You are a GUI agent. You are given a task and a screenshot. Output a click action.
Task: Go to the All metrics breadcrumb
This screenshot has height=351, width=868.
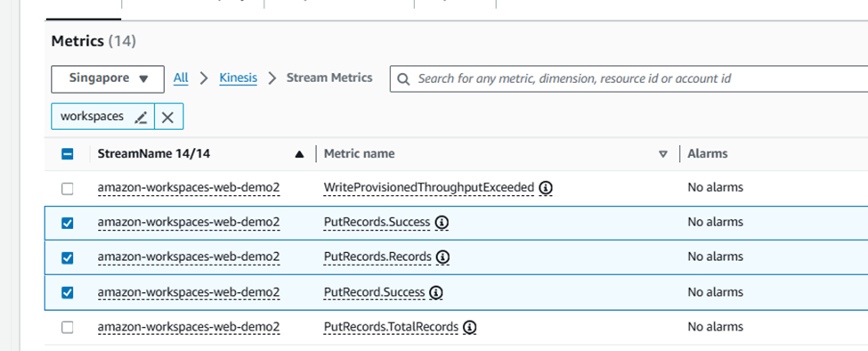[181, 78]
